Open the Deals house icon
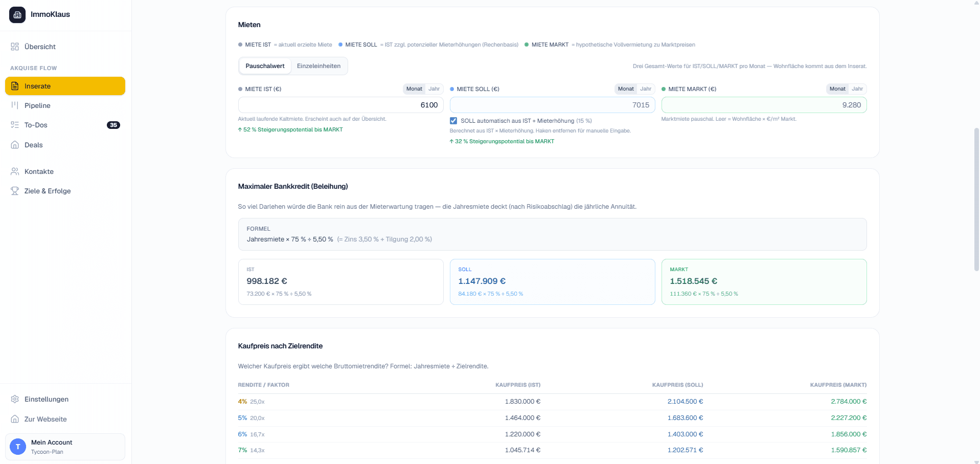980x464 pixels. coord(15,145)
